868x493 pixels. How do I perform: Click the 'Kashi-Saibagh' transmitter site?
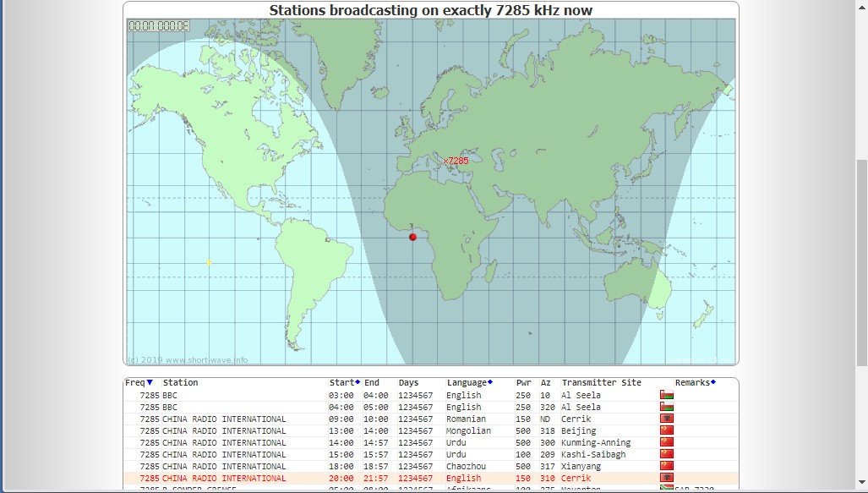pos(593,455)
